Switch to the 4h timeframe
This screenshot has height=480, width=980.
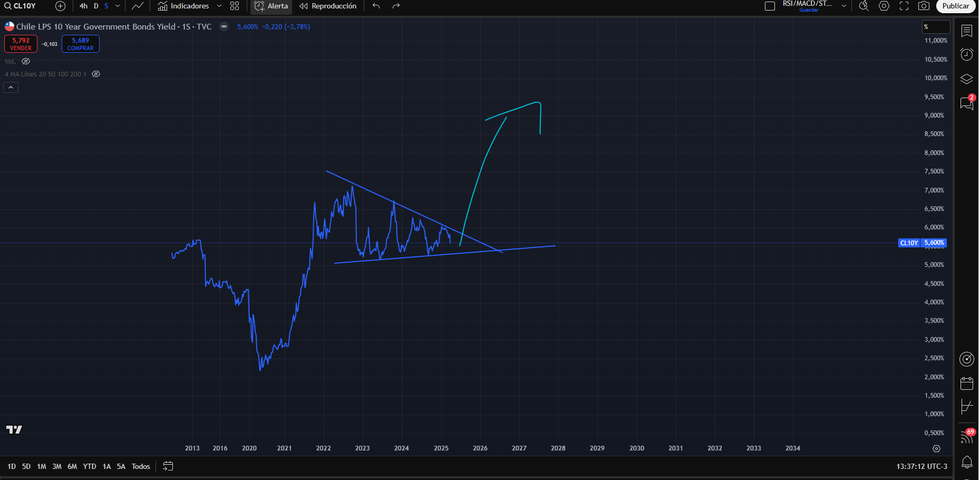click(83, 6)
